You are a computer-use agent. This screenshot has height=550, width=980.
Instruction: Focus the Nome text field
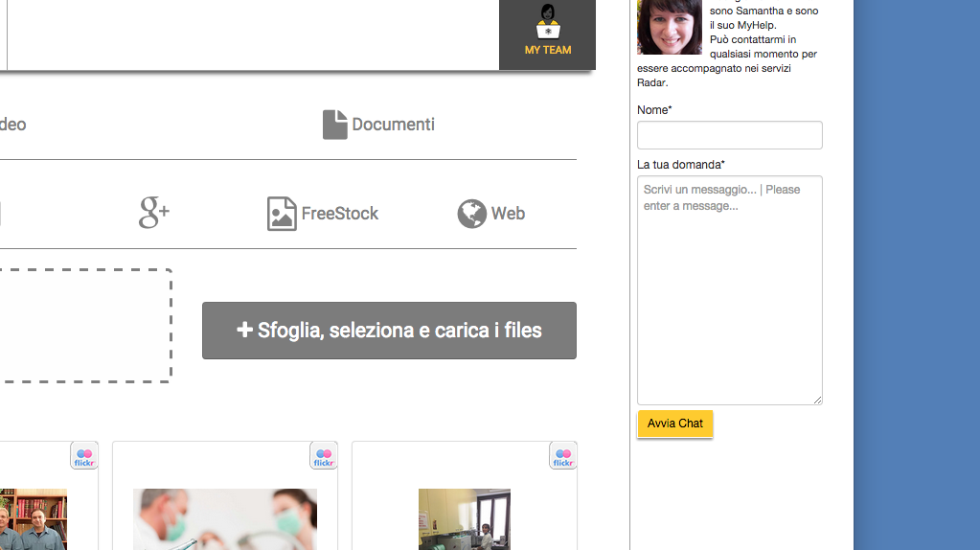tap(729, 135)
